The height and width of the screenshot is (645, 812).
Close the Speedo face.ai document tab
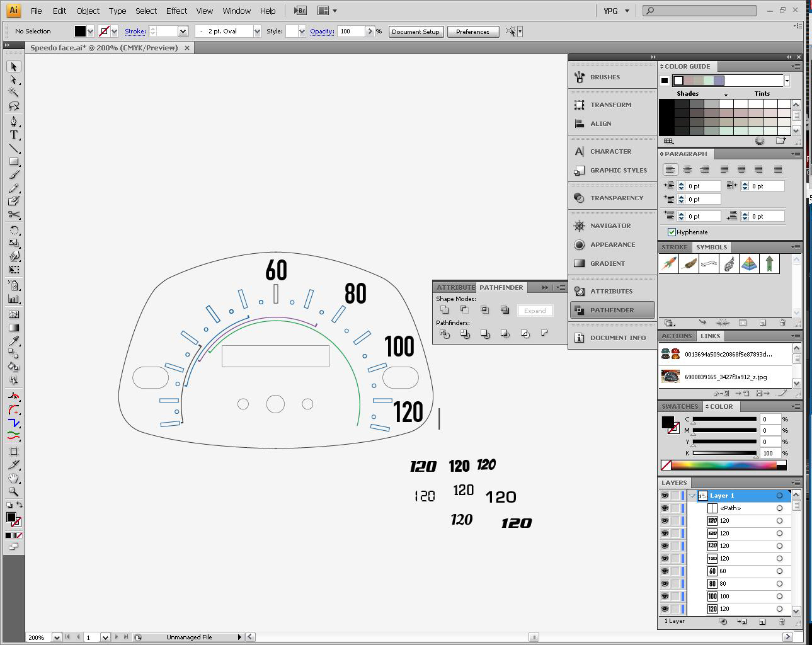click(x=187, y=48)
